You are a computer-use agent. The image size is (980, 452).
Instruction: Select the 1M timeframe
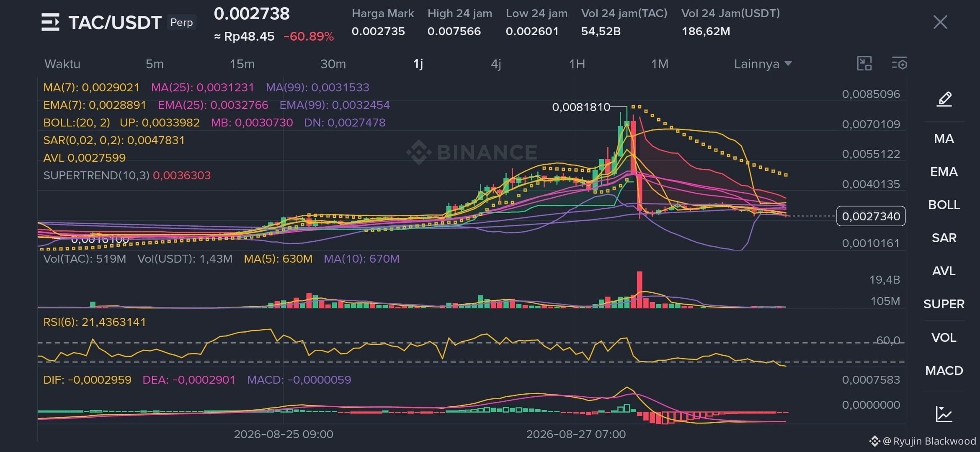tap(660, 64)
